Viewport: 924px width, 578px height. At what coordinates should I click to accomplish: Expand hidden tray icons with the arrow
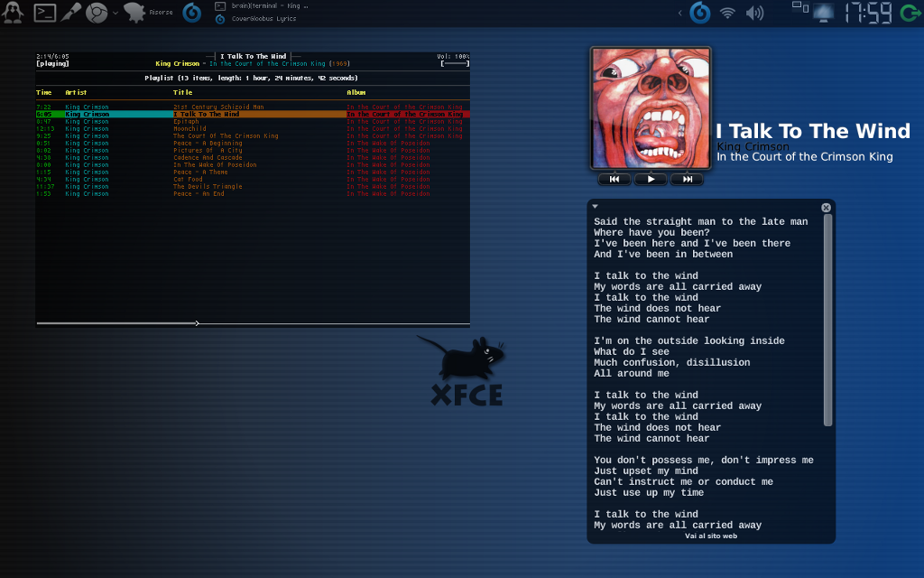pyautogui.click(x=679, y=13)
